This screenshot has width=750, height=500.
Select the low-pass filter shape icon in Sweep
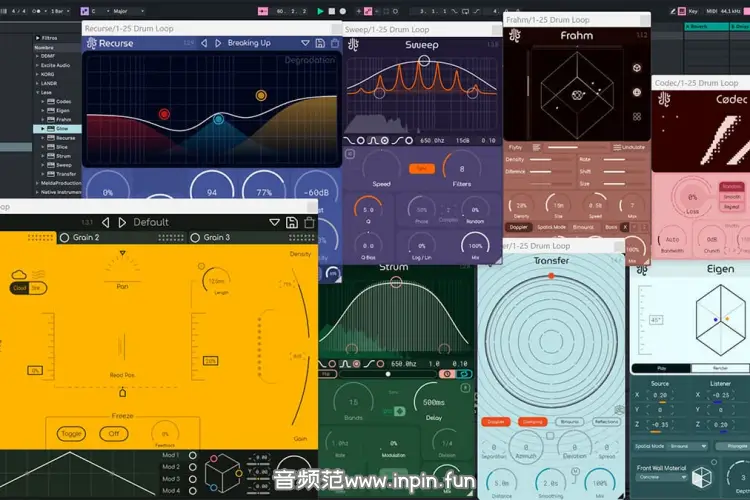point(350,141)
